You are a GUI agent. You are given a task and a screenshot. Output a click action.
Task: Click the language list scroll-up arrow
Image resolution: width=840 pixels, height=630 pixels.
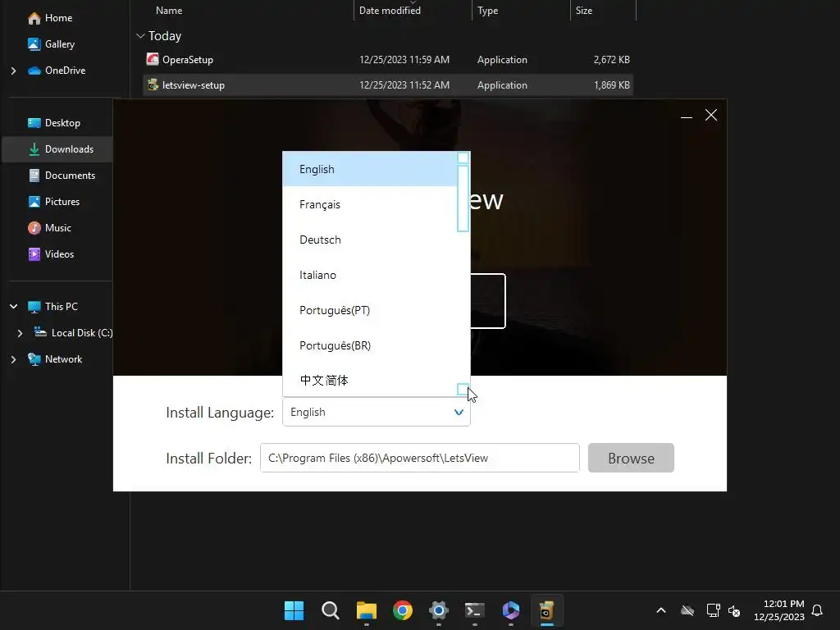[x=463, y=157]
